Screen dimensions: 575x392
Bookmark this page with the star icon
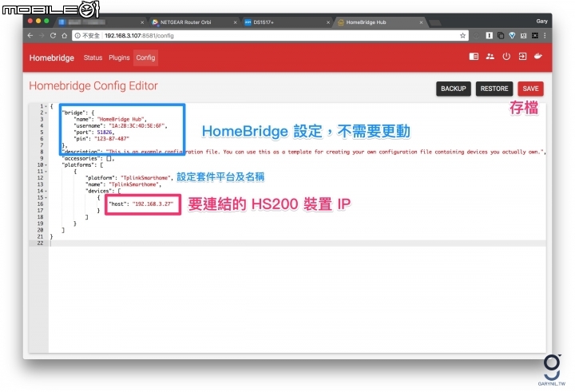click(462, 36)
